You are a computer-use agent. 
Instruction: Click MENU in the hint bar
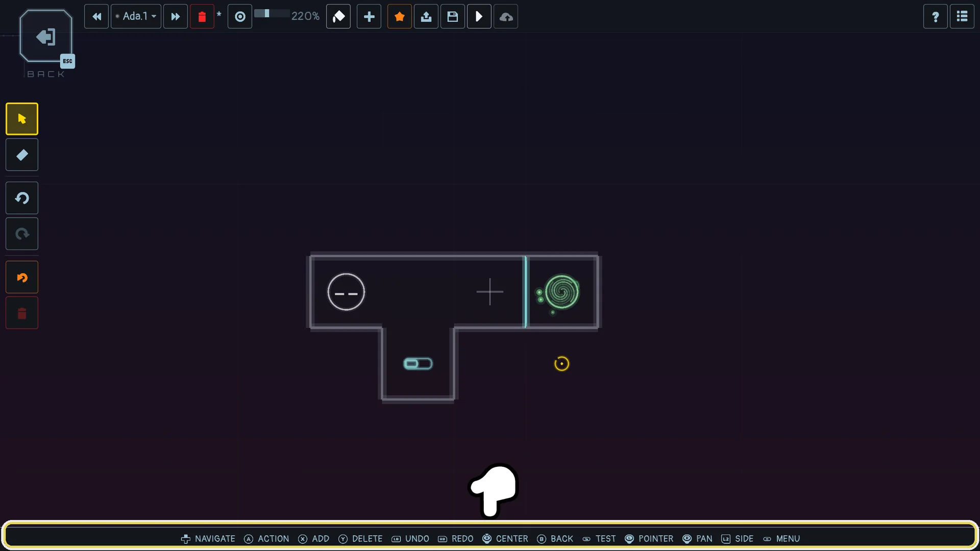pos(781,539)
